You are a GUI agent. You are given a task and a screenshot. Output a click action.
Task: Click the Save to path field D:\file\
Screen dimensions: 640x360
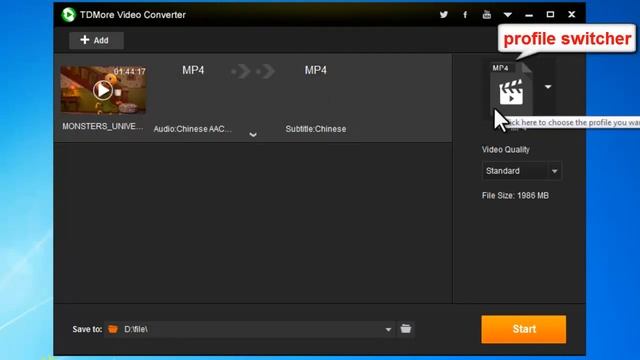[x=249, y=329]
